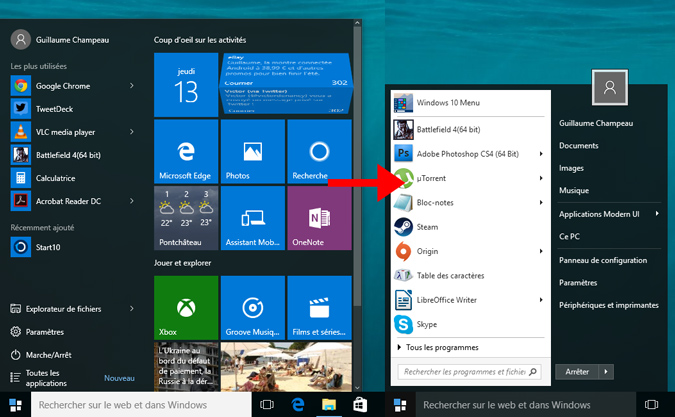
Task: Open the Pontchâteau weather tile
Action: pyautogui.click(x=185, y=216)
